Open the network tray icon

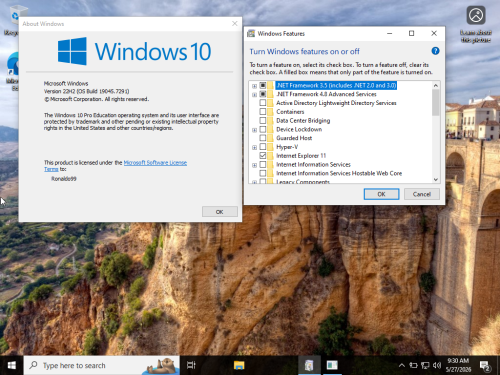425,365
